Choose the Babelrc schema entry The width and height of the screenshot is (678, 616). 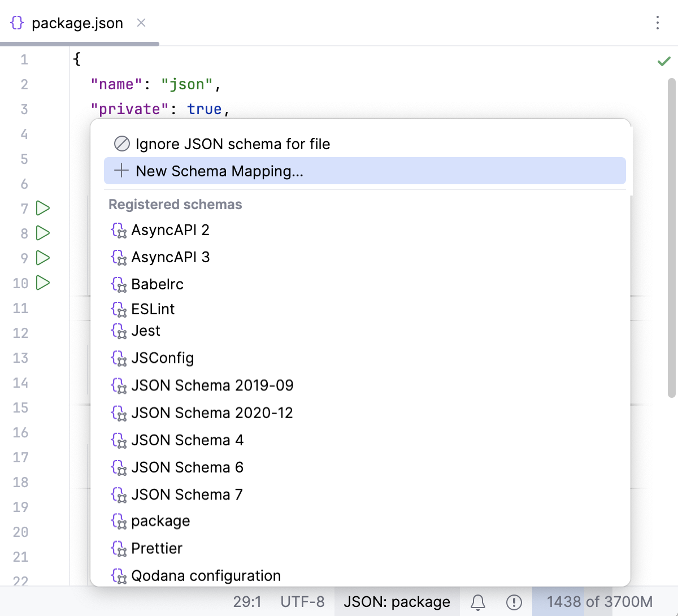[x=158, y=284]
